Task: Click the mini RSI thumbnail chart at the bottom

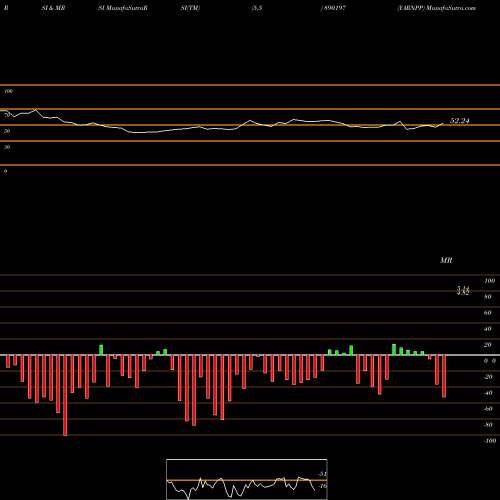Action: [247, 479]
